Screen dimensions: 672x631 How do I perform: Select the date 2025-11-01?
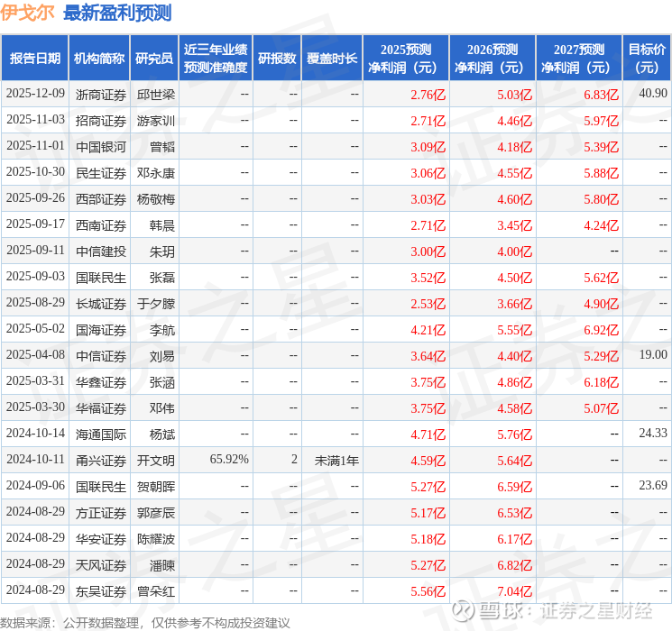point(35,146)
